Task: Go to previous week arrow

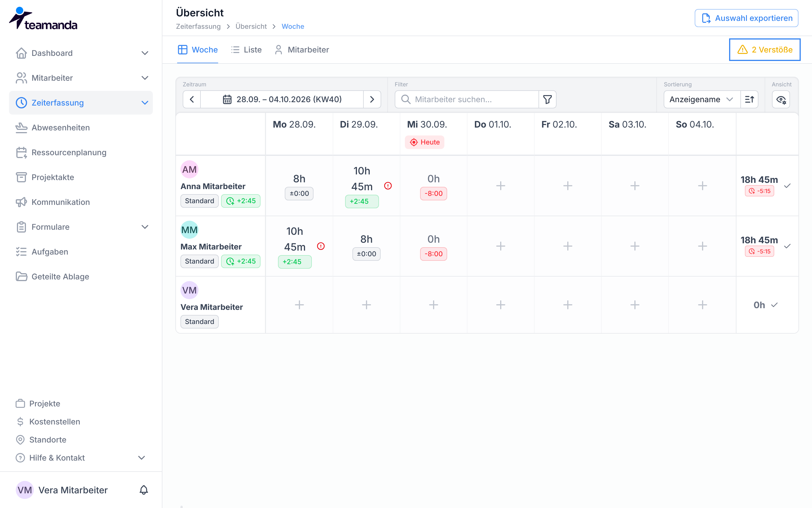Action: click(x=192, y=99)
